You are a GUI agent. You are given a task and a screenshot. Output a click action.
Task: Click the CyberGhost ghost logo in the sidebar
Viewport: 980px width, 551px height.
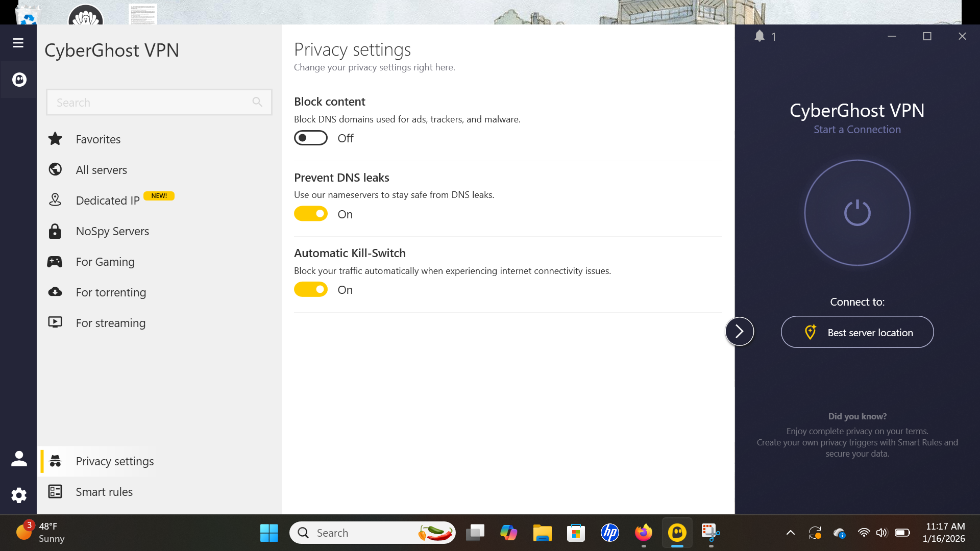coord(19,80)
